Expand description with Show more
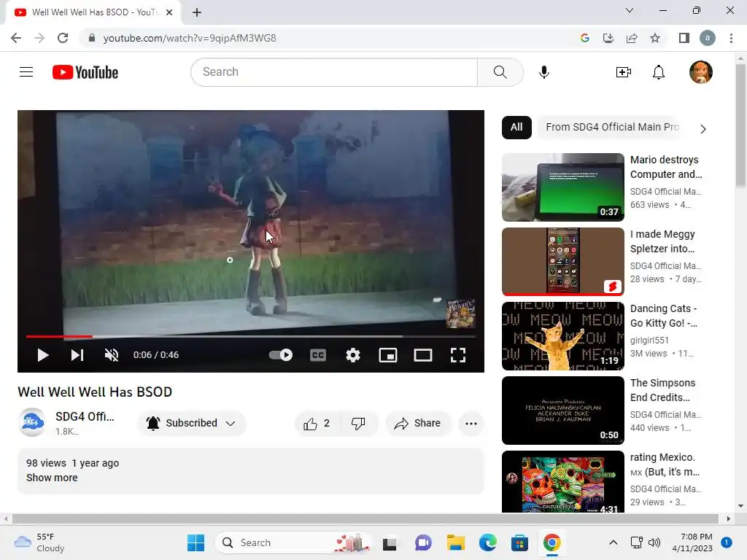 [x=52, y=478]
